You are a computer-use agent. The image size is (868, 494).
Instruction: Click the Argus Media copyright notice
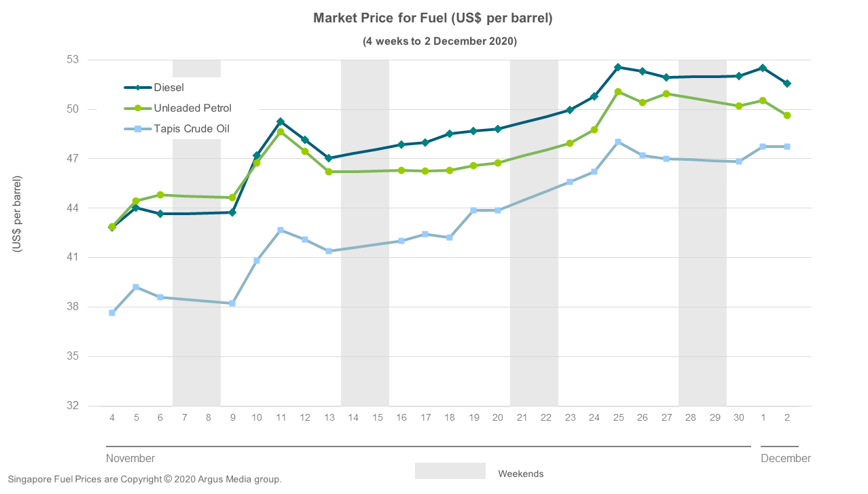click(144, 479)
